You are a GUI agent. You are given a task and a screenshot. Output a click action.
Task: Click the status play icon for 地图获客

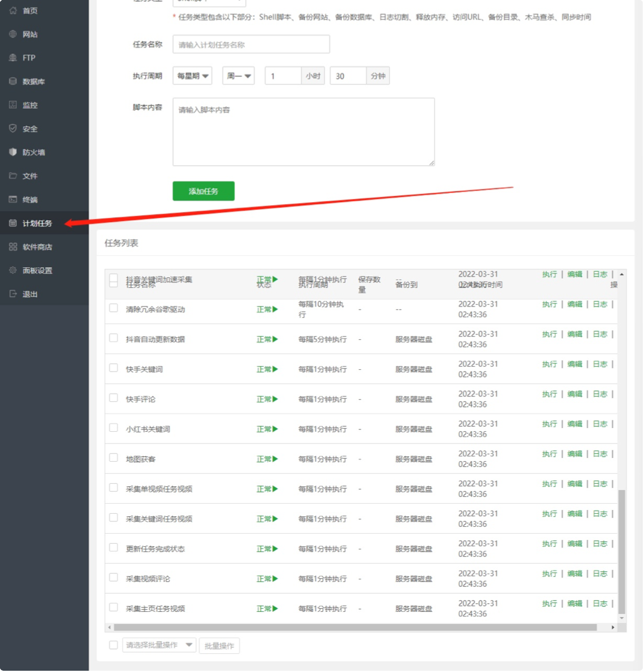[x=275, y=459]
